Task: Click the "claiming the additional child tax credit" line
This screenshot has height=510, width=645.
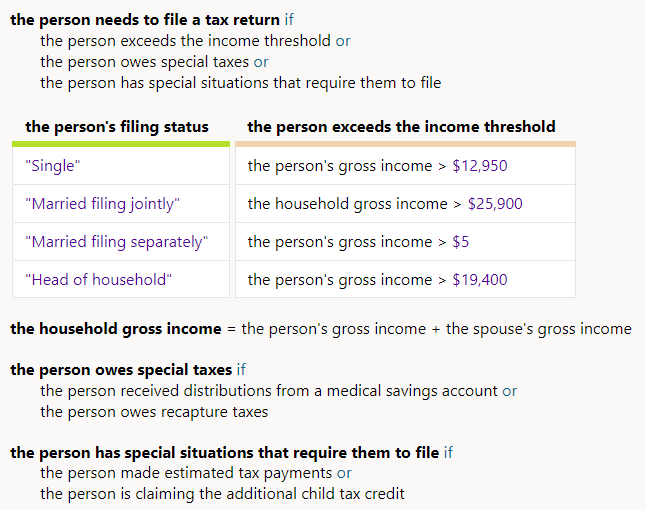Action: (x=222, y=494)
